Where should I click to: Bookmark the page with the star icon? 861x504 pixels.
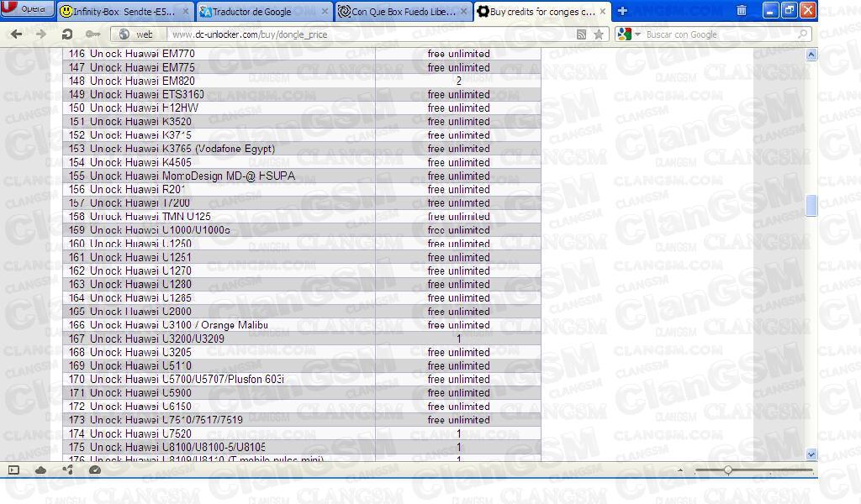[599, 34]
